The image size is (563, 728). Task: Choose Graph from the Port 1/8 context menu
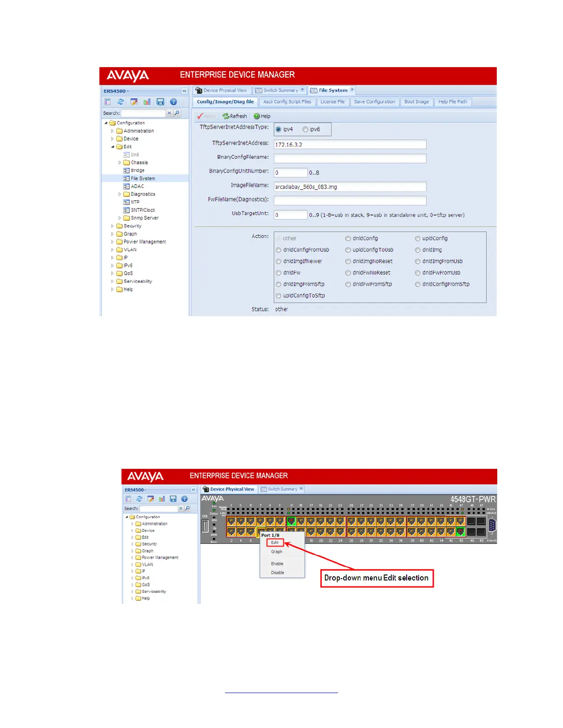click(x=277, y=552)
